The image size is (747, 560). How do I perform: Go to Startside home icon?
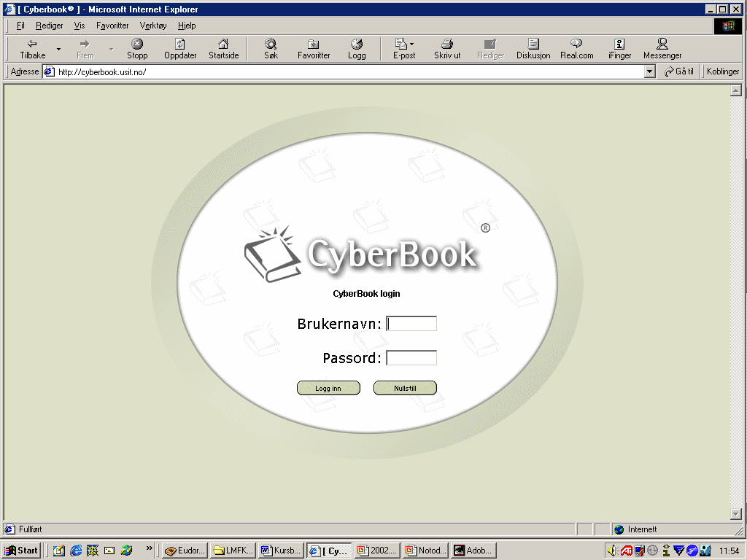223,44
